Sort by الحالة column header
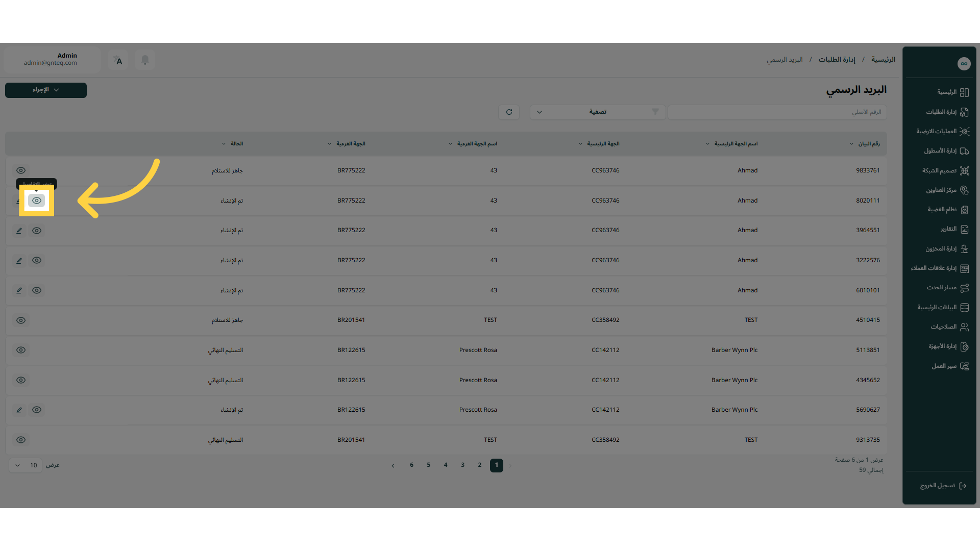 [233, 144]
